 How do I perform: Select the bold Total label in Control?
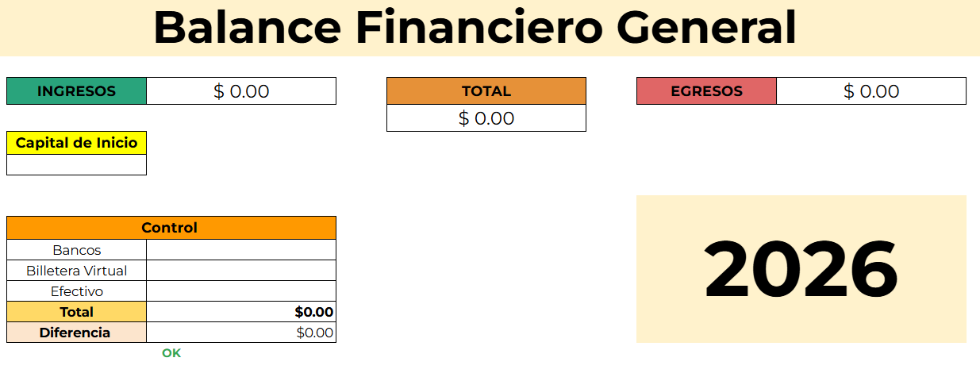(x=76, y=312)
